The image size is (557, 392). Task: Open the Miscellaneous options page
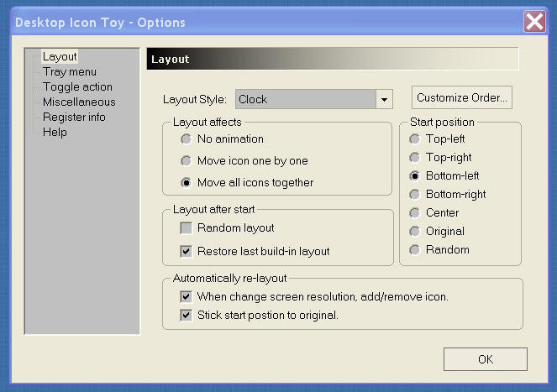point(79,102)
